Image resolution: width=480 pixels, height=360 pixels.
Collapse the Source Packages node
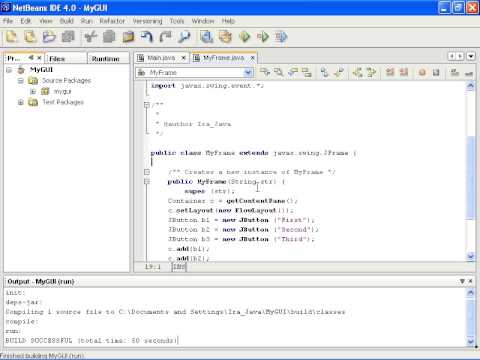(x=21, y=81)
